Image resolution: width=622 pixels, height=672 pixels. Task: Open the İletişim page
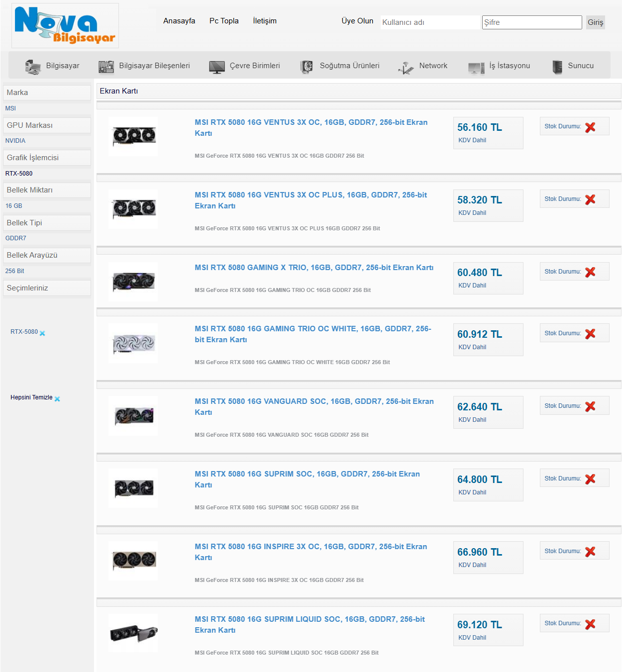(265, 21)
